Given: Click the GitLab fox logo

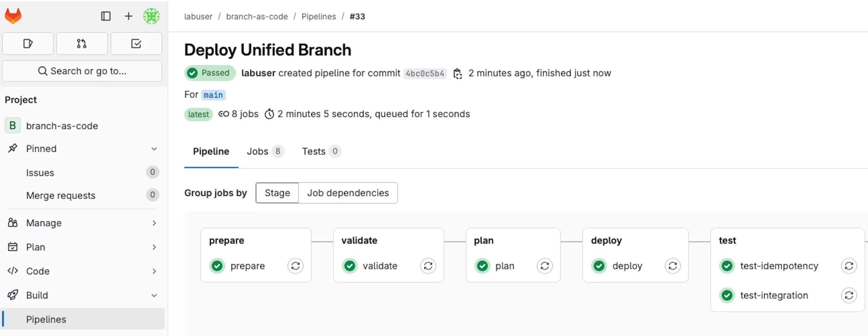Looking at the screenshot, I should pos(13,16).
